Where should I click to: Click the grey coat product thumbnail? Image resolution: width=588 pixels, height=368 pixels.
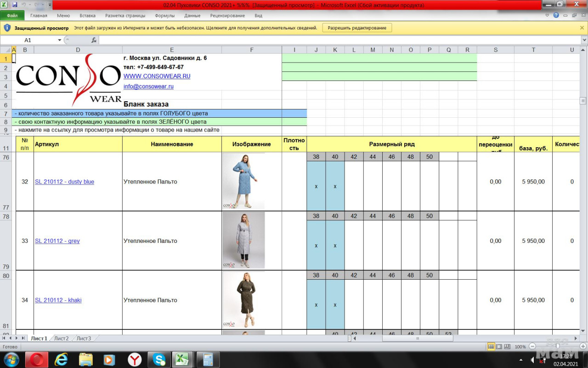(243, 240)
